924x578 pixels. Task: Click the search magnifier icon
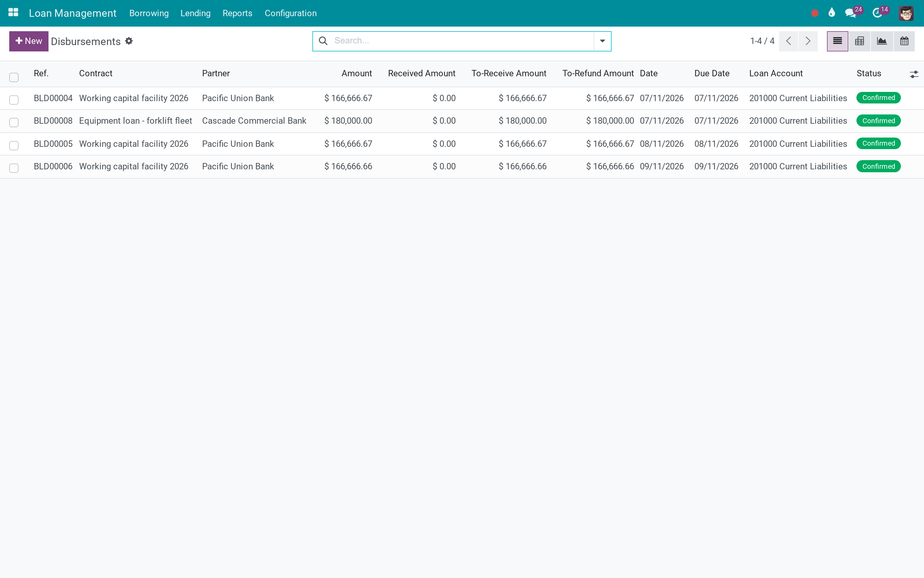(x=323, y=41)
